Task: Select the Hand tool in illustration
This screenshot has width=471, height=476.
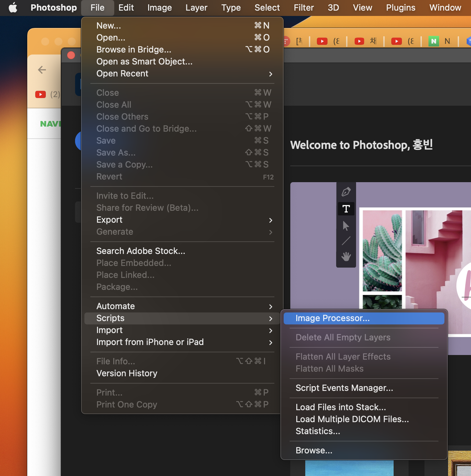Action: [x=346, y=256]
